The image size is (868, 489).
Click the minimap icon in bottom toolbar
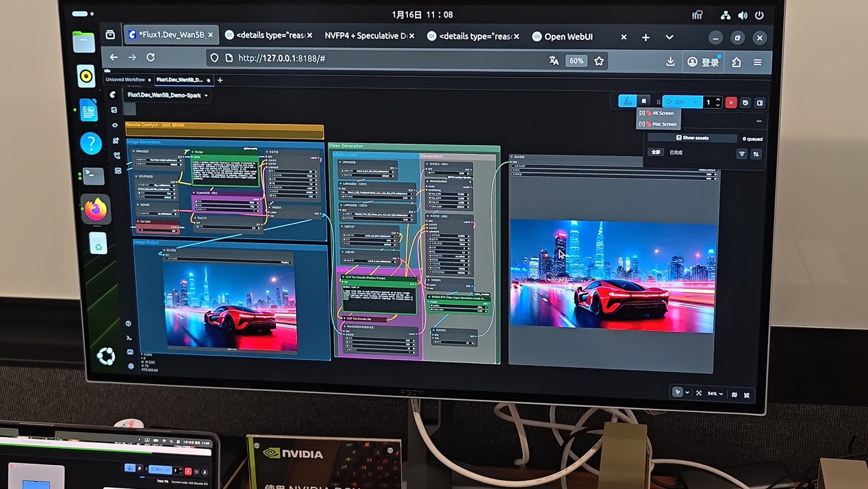(x=735, y=394)
